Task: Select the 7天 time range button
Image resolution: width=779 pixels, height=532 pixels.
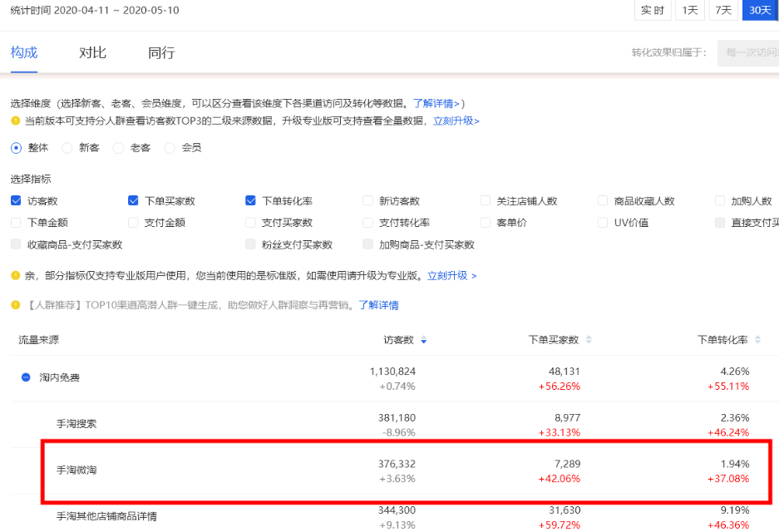Action: [x=723, y=11]
